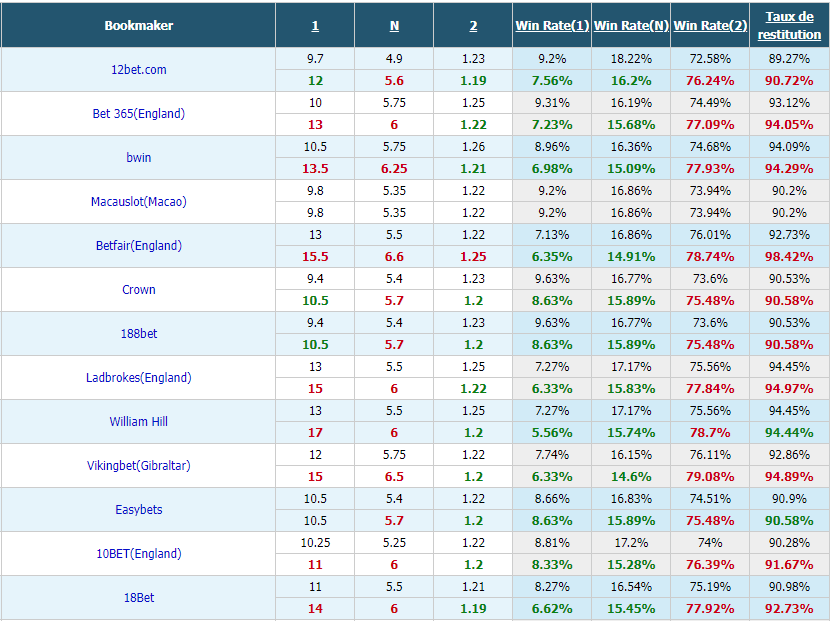831x621 pixels.
Task: Select Bet 365 restitution value 94.05%
Action: [x=789, y=125]
